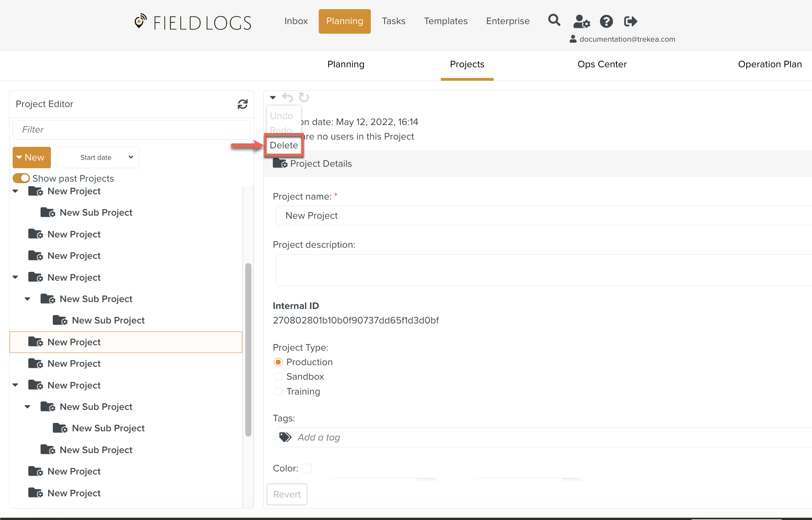812x520 pixels.
Task: Collapse the first New Project tree node
Action: (15, 191)
